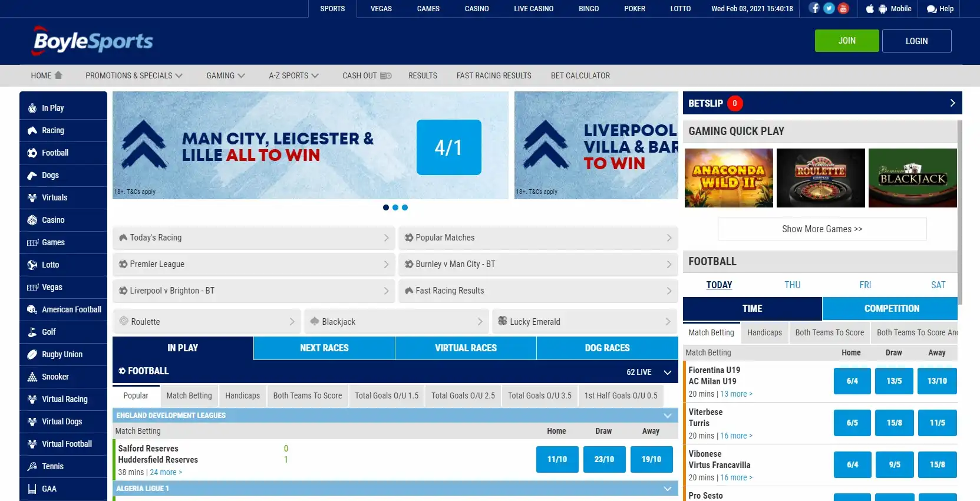Open the Facebook social icon
The image size is (980, 501).
(x=814, y=8)
